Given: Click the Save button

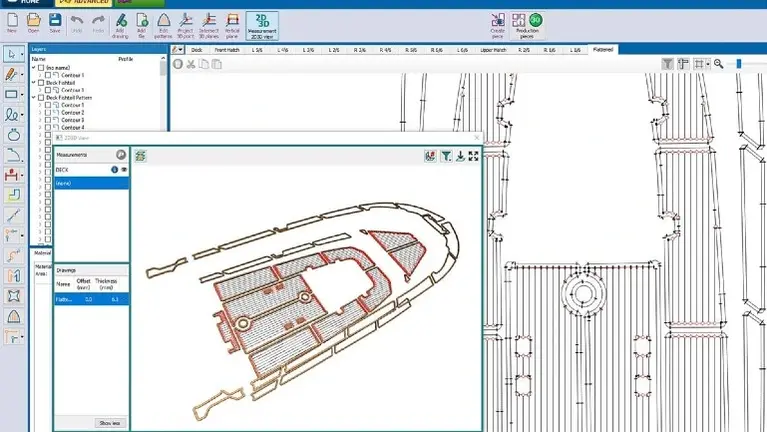Looking at the screenshot, I should coord(55,22).
